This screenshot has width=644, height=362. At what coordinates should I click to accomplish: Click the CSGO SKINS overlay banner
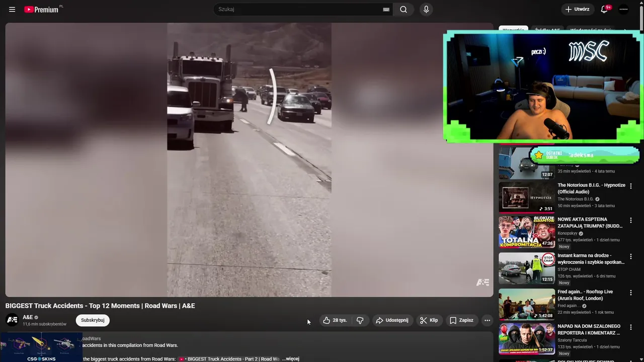coord(41,347)
